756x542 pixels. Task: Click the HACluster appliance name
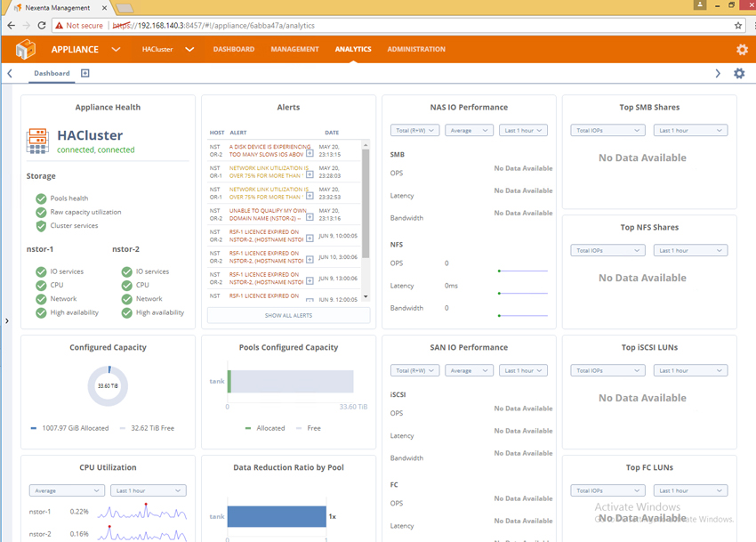(x=90, y=135)
